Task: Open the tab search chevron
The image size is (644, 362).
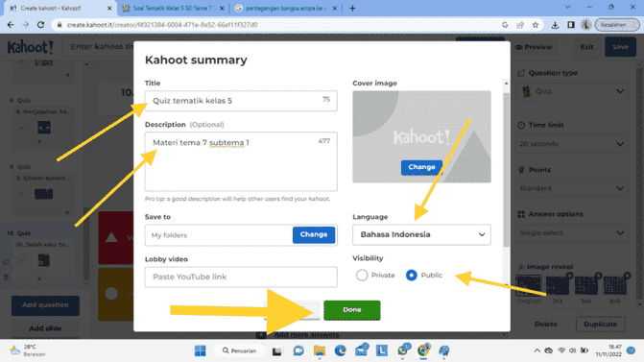Action: click(x=567, y=7)
